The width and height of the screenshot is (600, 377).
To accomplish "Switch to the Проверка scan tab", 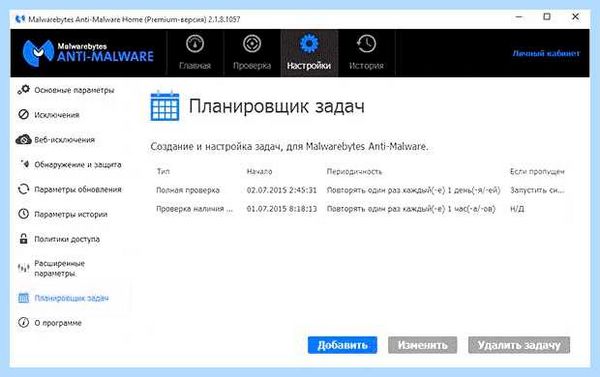I will pos(252,53).
